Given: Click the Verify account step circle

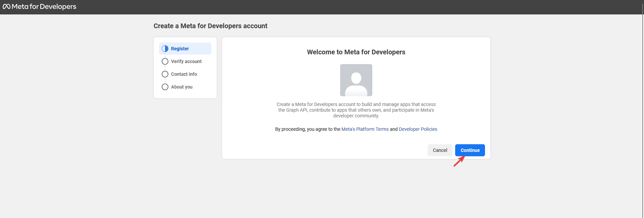Looking at the screenshot, I should point(165,61).
